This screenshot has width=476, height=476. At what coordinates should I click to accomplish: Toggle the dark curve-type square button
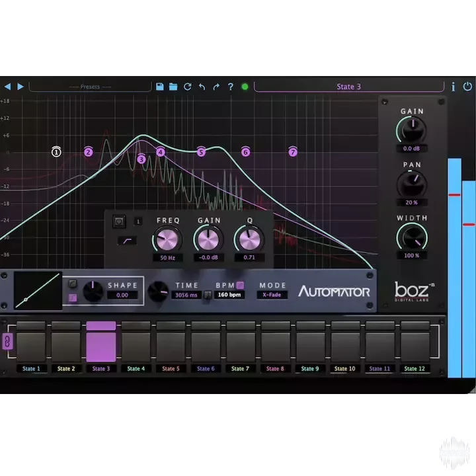73,284
